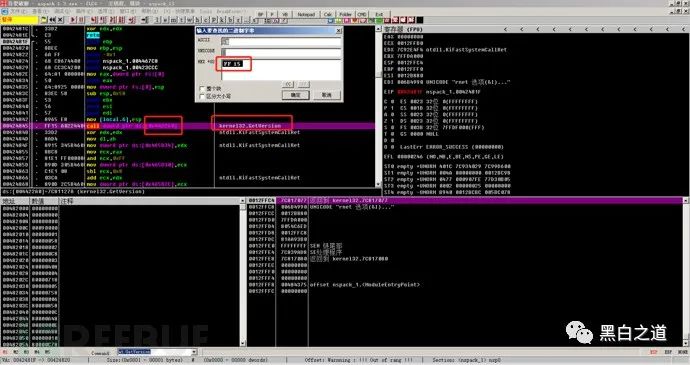The width and height of the screenshot is (690, 365).
Task: Click the stack pane vertical scrollbar
Action: (x=685, y=272)
